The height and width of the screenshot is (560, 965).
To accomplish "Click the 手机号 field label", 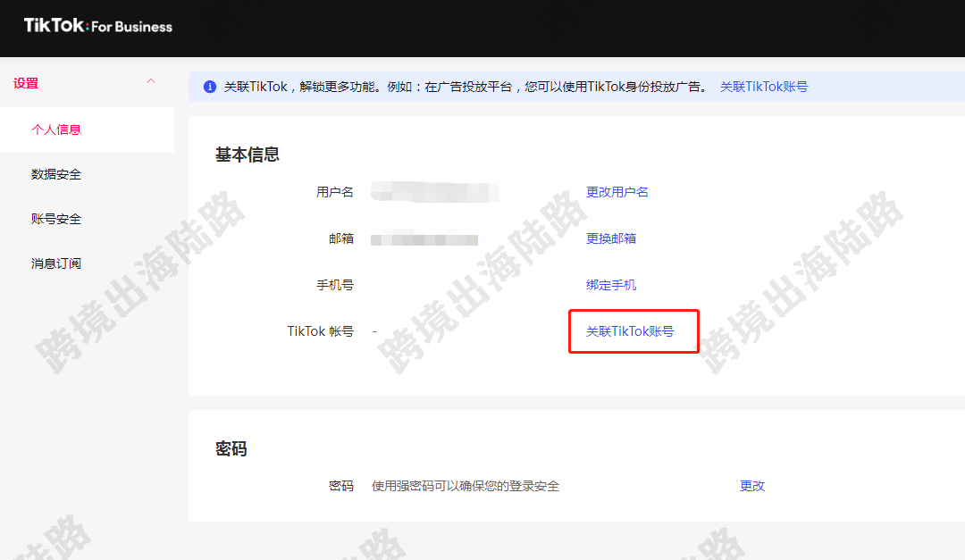I will [335, 285].
